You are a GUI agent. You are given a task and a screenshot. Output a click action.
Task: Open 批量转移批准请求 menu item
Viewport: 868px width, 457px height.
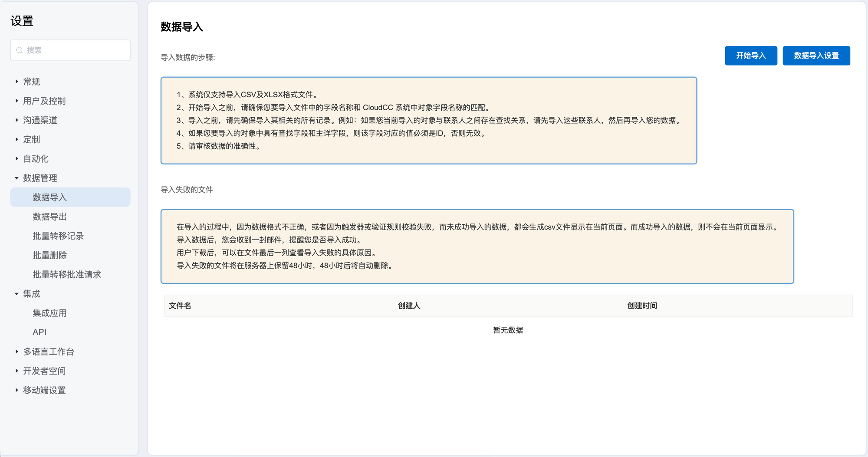coord(67,275)
